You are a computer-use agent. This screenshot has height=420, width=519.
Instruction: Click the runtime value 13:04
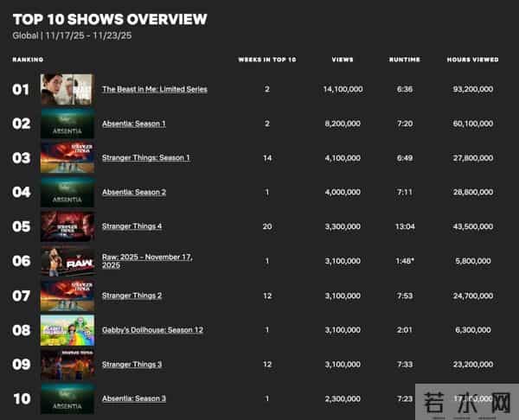pyautogui.click(x=405, y=226)
